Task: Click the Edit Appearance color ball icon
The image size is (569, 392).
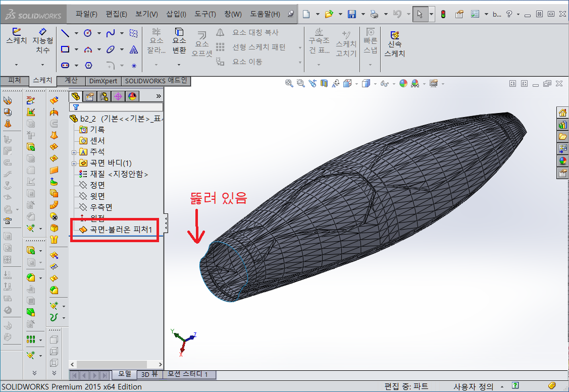Action: pyautogui.click(x=403, y=83)
